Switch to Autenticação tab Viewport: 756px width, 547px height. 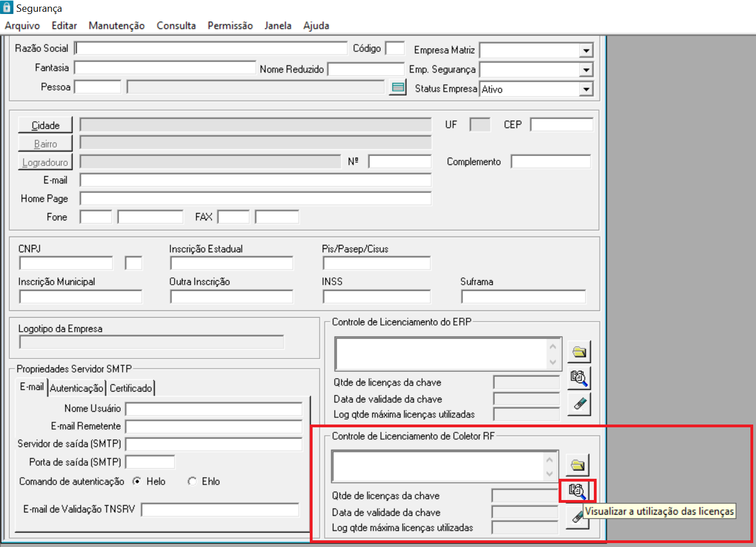coord(77,388)
